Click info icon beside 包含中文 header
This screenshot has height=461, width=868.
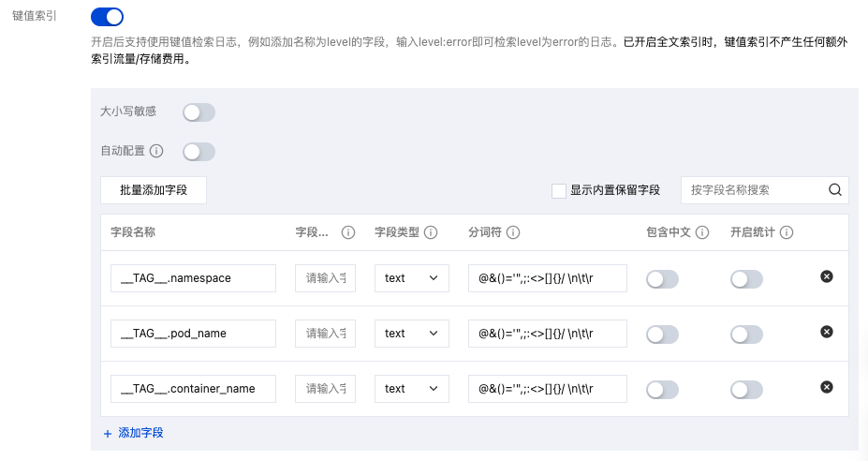pyautogui.click(x=702, y=232)
